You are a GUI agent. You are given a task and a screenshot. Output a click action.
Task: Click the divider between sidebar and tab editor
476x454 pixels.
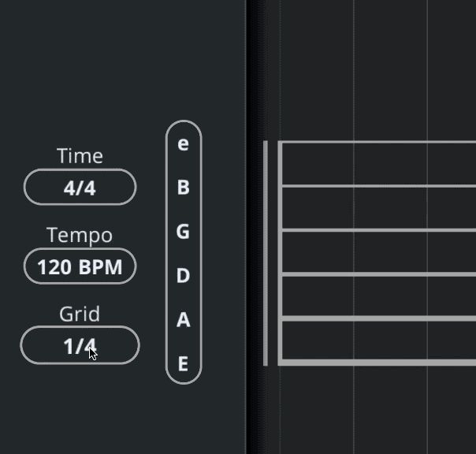pyautogui.click(x=247, y=227)
